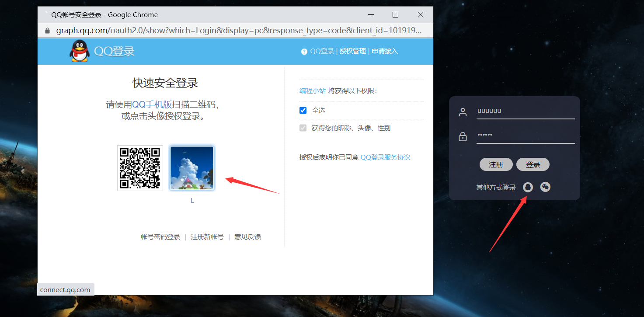Click the help question mark icon
Image resolution: width=644 pixels, height=317 pixels.
[x=304, y=52]
